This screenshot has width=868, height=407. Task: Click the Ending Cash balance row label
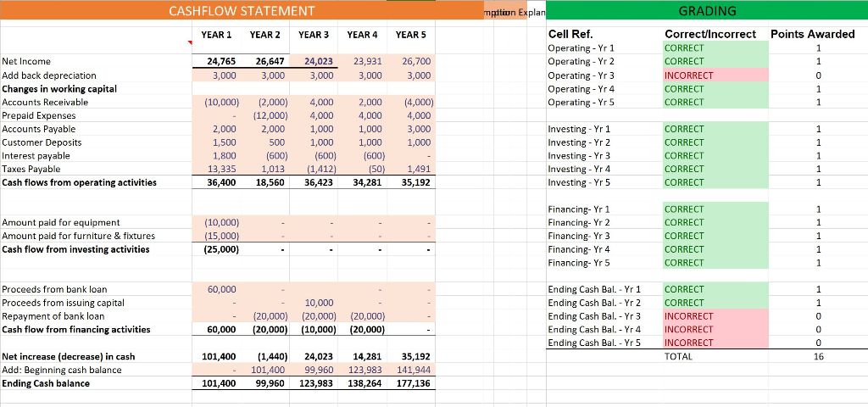(46, 383)
